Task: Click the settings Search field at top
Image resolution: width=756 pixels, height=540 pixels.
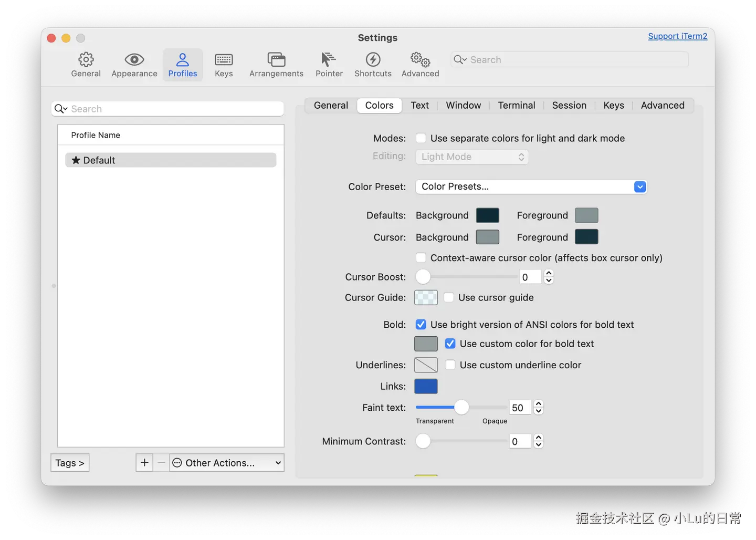Action: tap(570, 60)
